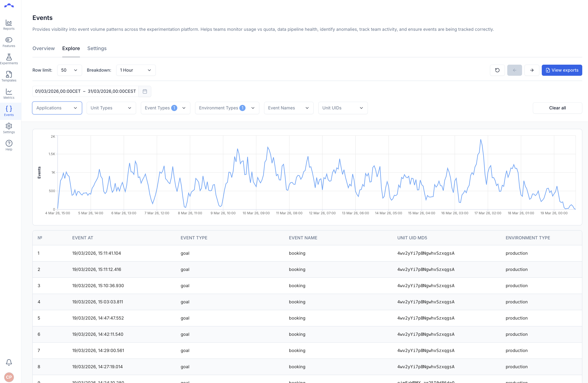
Task: Click the timestamp 19/03/2026, 15:11:41.104
Action: click(x=97, y=253)
